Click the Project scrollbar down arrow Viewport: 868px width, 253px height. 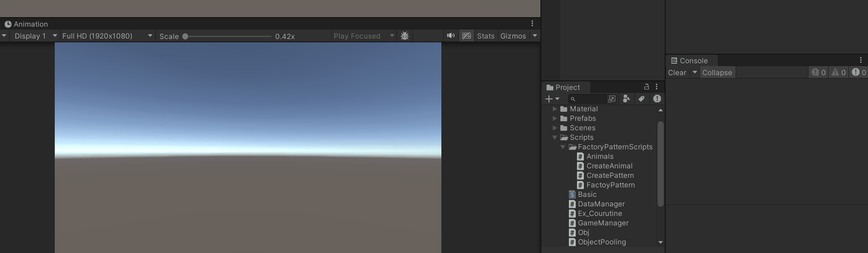(660, 242)
